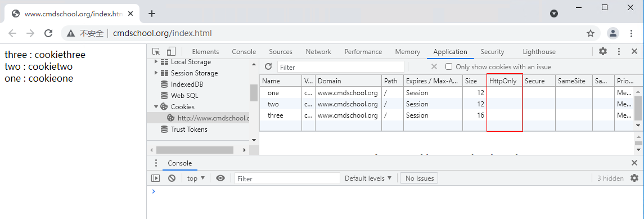Click the No Issues button
644x219 pixels.
pos(420,178)
